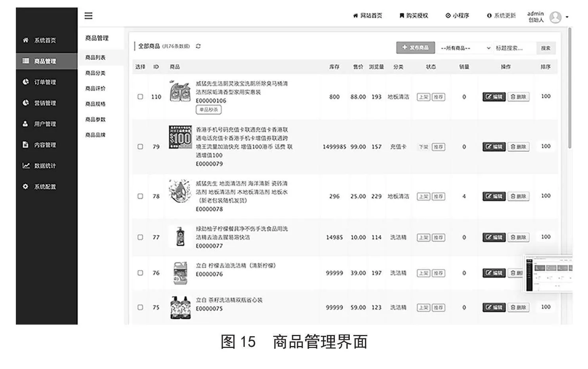Click the 单品秒杀 tag on product 110
The image size is (588, 369).
coord(208,110)
